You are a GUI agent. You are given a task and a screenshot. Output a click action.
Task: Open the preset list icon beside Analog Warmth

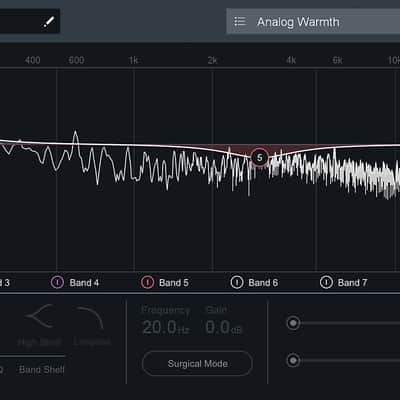(240, 21)
